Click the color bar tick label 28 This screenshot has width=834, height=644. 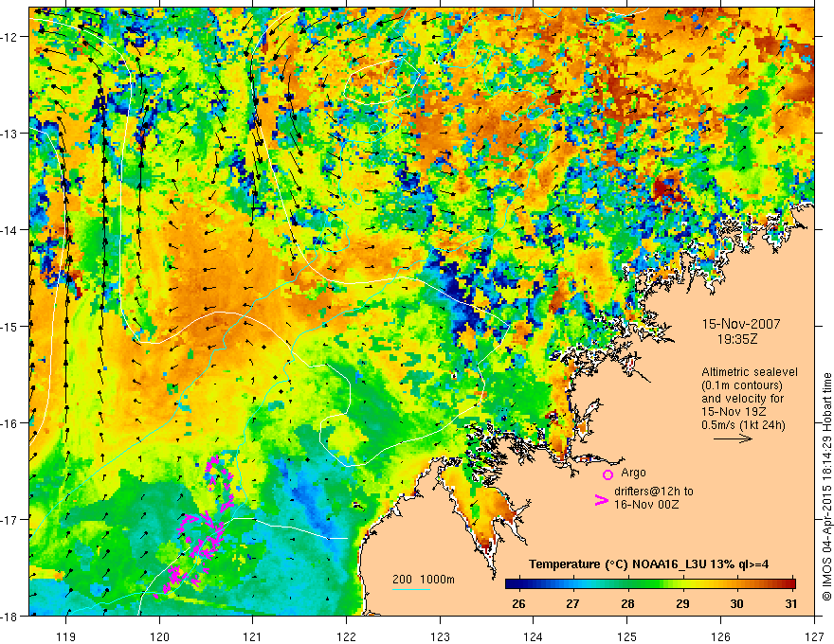pyautogui.click(x=628, y=603)
